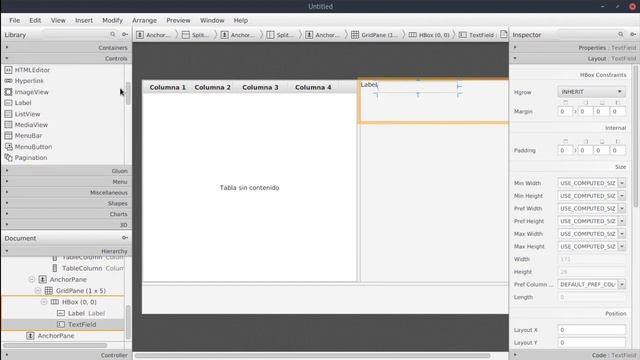Click the GridPane breadcrumb item

pyautogui.click(x=374, y=35)
